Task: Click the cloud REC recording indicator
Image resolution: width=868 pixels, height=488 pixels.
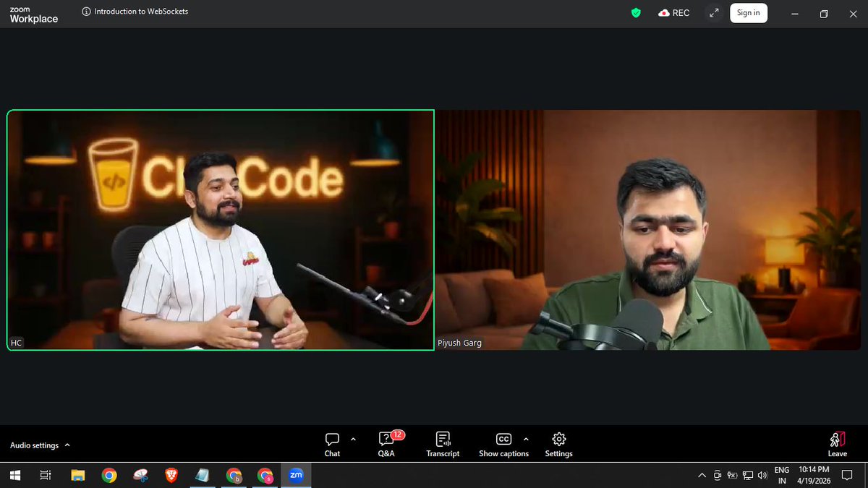Action: tap(673, 13)
